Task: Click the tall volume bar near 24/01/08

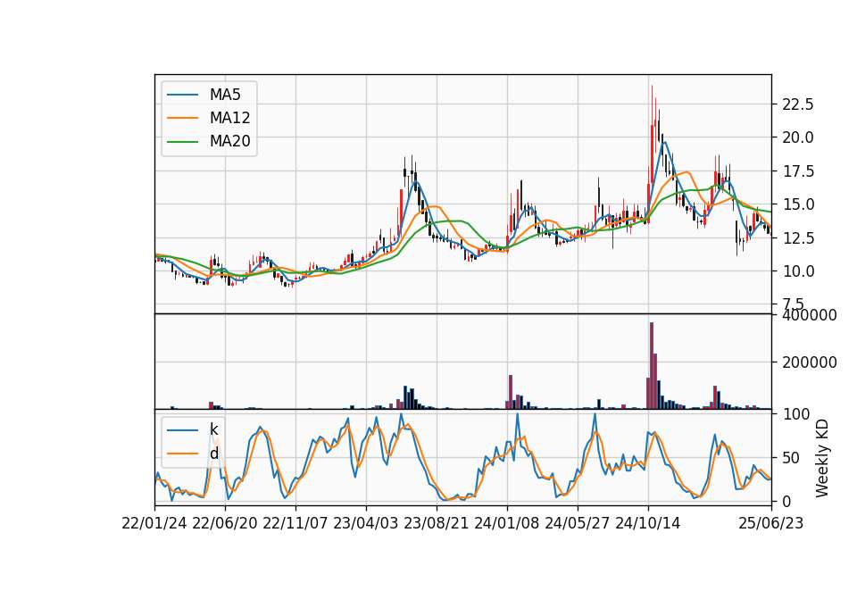Action: (x=511, y=392)
